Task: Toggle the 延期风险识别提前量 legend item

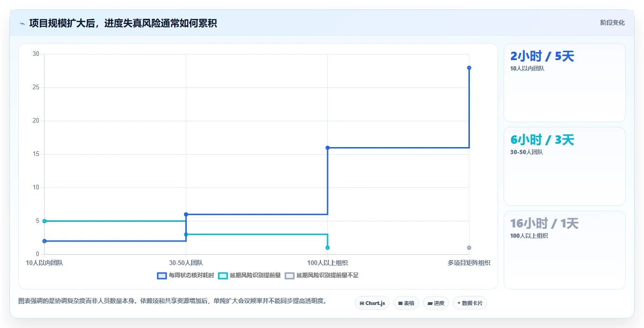Action: pyautogui.click(x=250, y=275)
